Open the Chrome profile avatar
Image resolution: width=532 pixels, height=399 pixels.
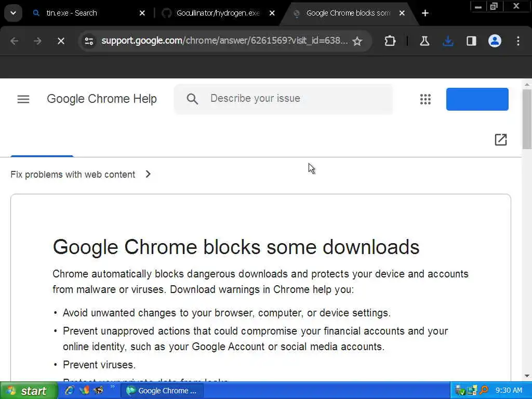495,41
